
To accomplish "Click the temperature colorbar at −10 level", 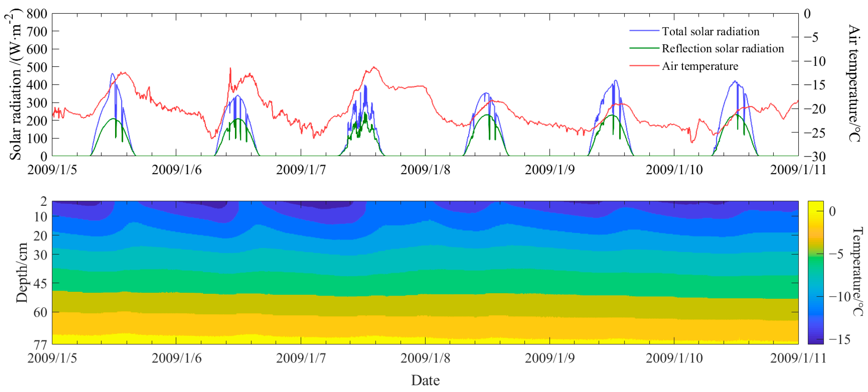I will click(x=815, y=297).
